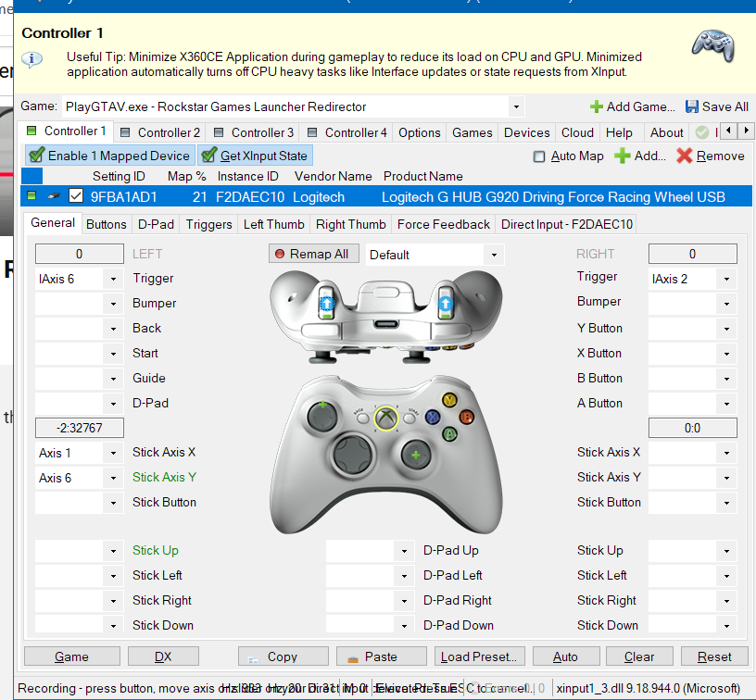Click the green check status icon after About
This screenshot has width=756, height=700.
point(702,132)
